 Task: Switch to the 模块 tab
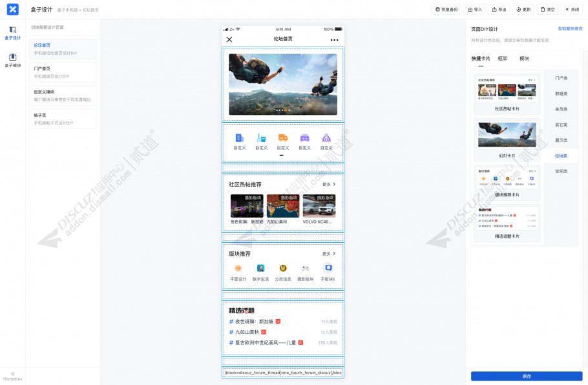tap(524, 59)
